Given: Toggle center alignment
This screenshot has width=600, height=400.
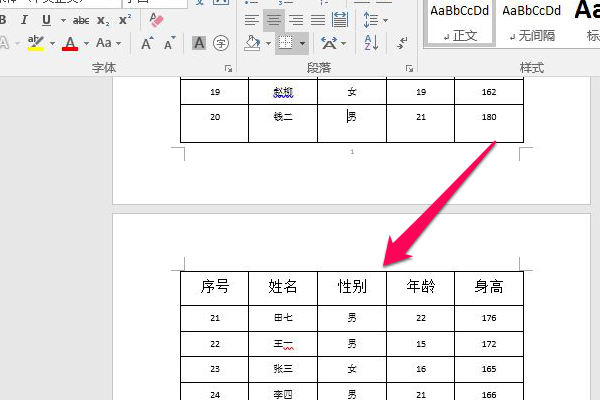Looking at the screenshot, I should pyautogui.click(x=274, y=20).
